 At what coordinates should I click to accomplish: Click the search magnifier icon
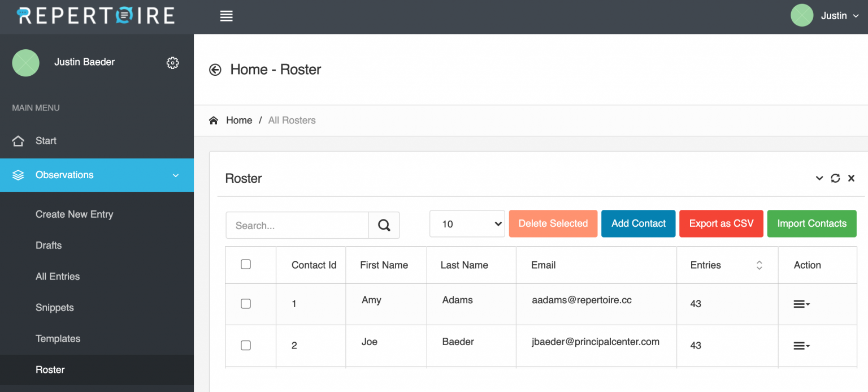tap(384, 225)
